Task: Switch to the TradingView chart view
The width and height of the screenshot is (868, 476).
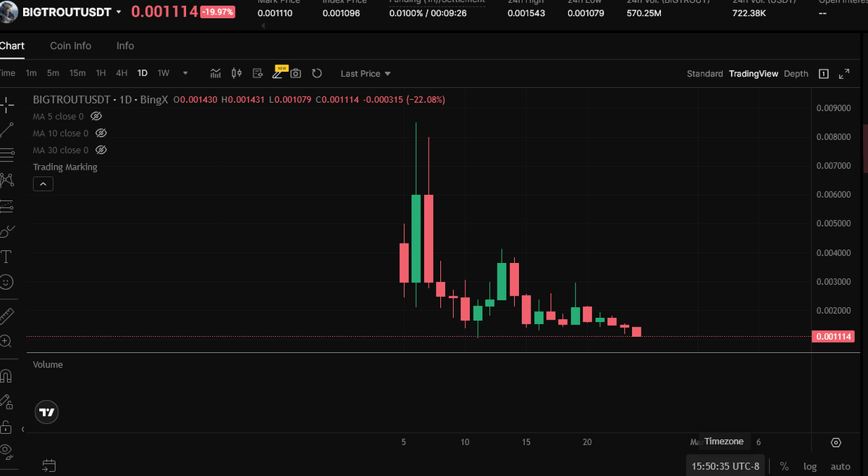Action: click(754, 74)
